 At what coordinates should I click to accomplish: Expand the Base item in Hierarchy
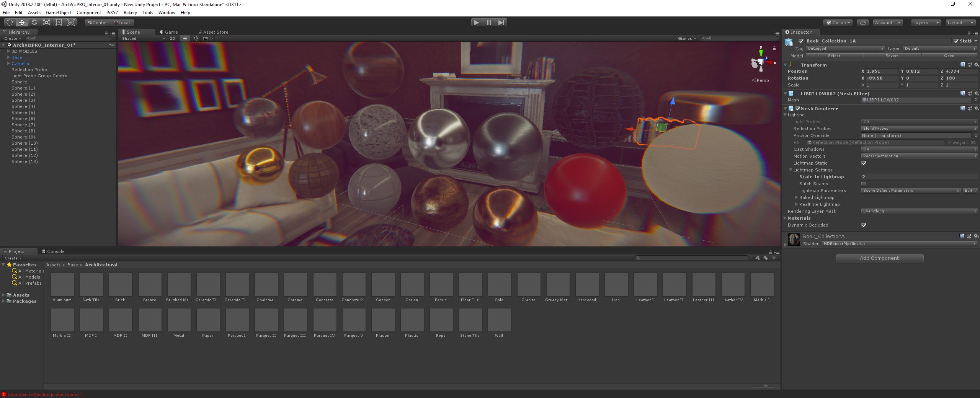click(x=8, y=57)
